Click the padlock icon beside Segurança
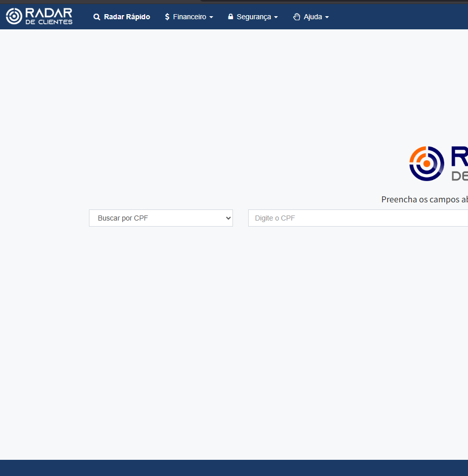The height and width of the screenshot is (476, 468). click(231, 17)
